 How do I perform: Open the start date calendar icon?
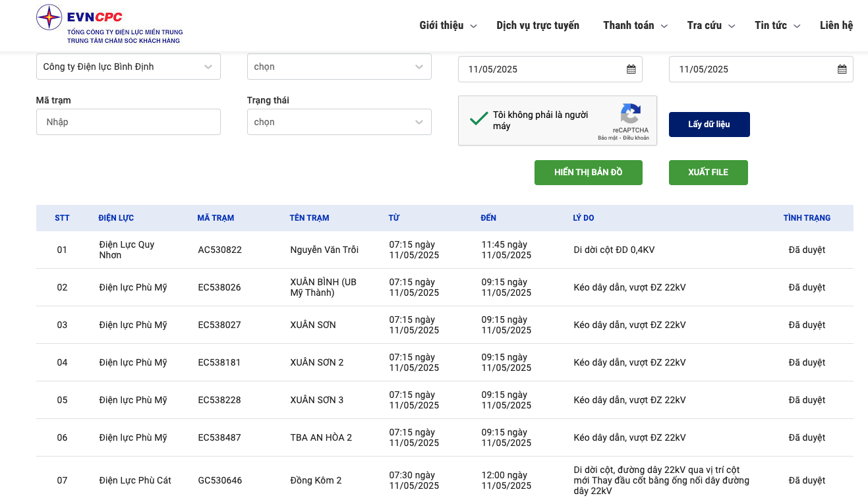tap(631, 69)
